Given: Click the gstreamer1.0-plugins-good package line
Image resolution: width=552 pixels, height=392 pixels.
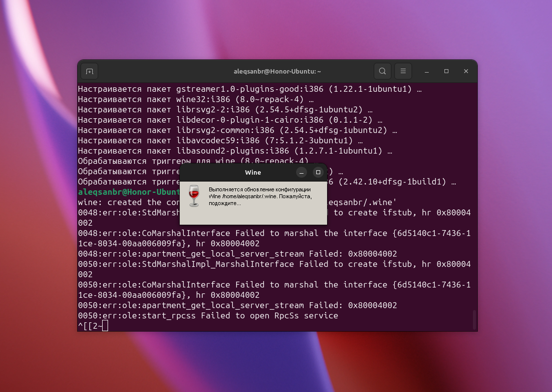Looking at the screenshot, I should pyautogui.click(x=249, y=89).
